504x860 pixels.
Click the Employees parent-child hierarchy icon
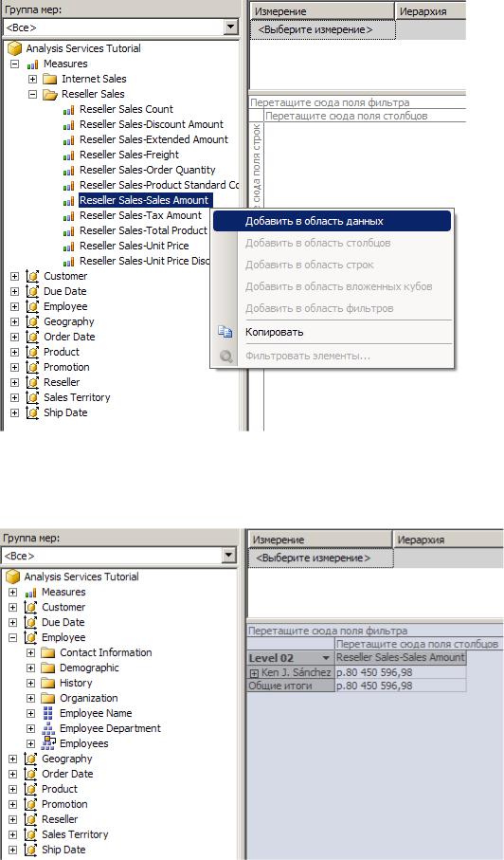(x=48, y=743)
